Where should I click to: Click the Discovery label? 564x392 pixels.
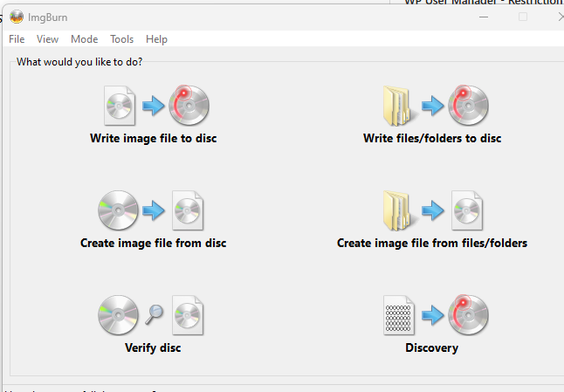point(431,347)
